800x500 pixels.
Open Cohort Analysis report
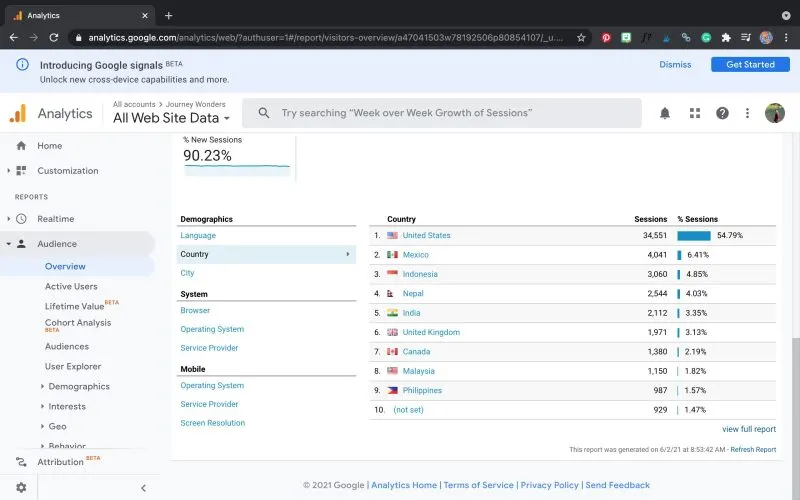coord(78,323)
